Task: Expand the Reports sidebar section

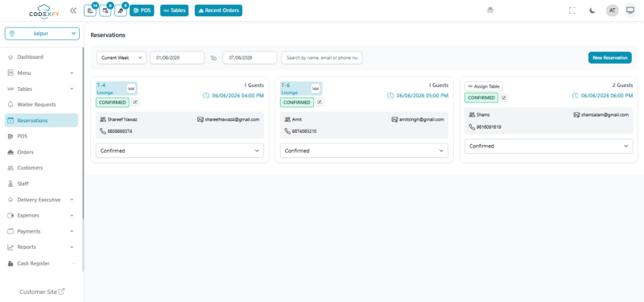Action: click(42, 247)
